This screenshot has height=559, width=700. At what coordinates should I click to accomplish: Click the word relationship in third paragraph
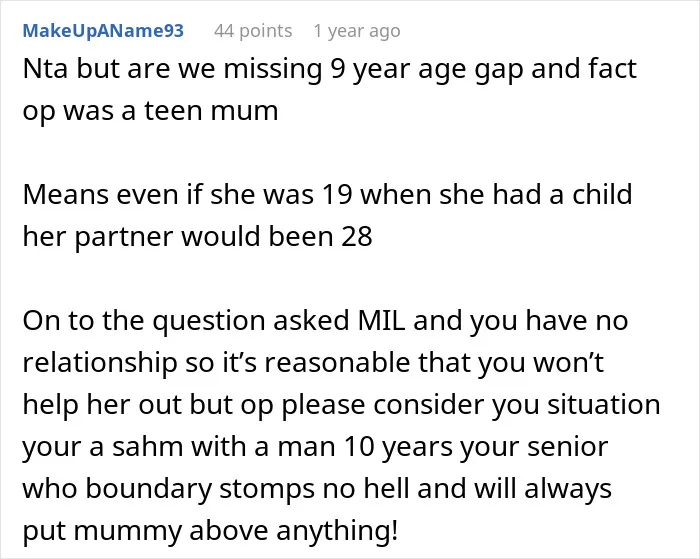tap(100, 363)
